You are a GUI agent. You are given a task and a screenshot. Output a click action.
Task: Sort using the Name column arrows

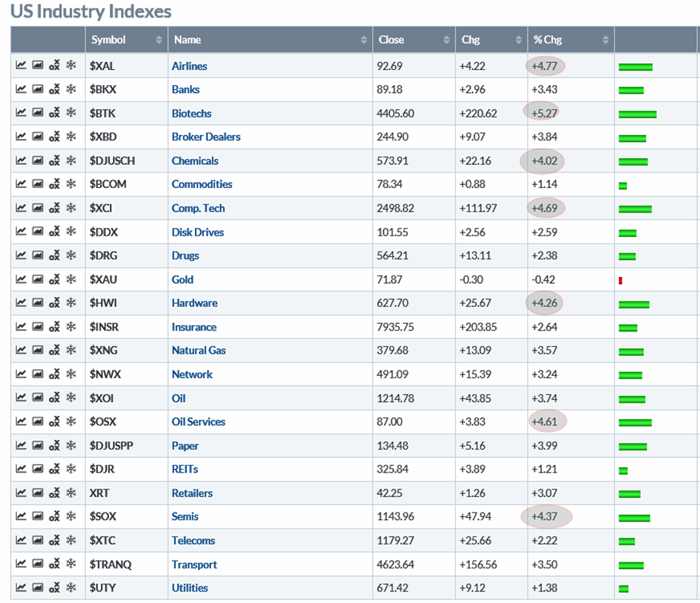point(365,40)
